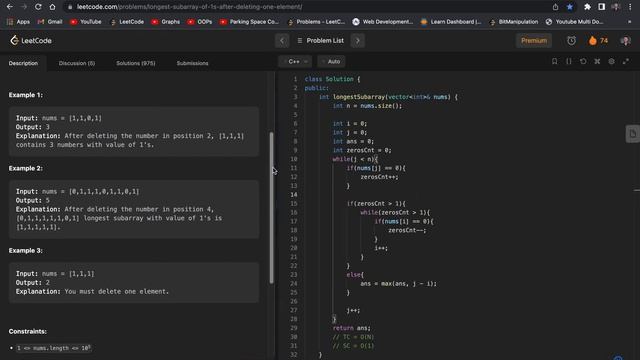Open Problems - LeetC... bookmark
The width and height of the screenshot is (640, 360).
(316, 22)
